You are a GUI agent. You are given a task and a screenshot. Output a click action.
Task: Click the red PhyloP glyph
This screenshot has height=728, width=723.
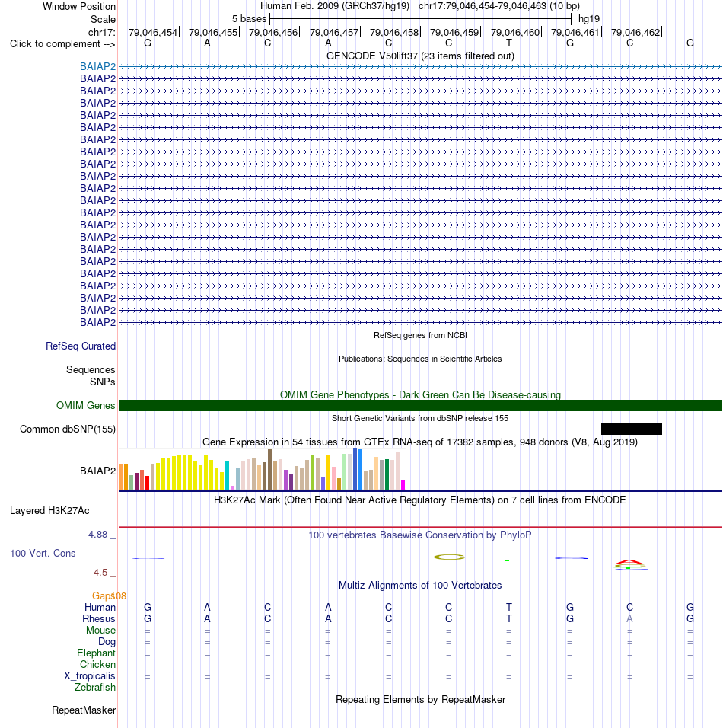click(x=629, y=562)
